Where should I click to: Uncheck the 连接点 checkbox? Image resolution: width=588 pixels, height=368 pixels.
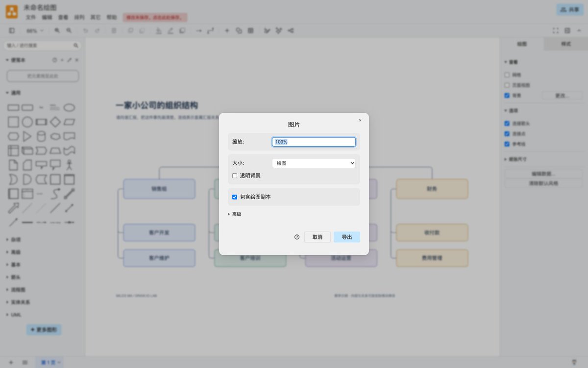(507, 133)
